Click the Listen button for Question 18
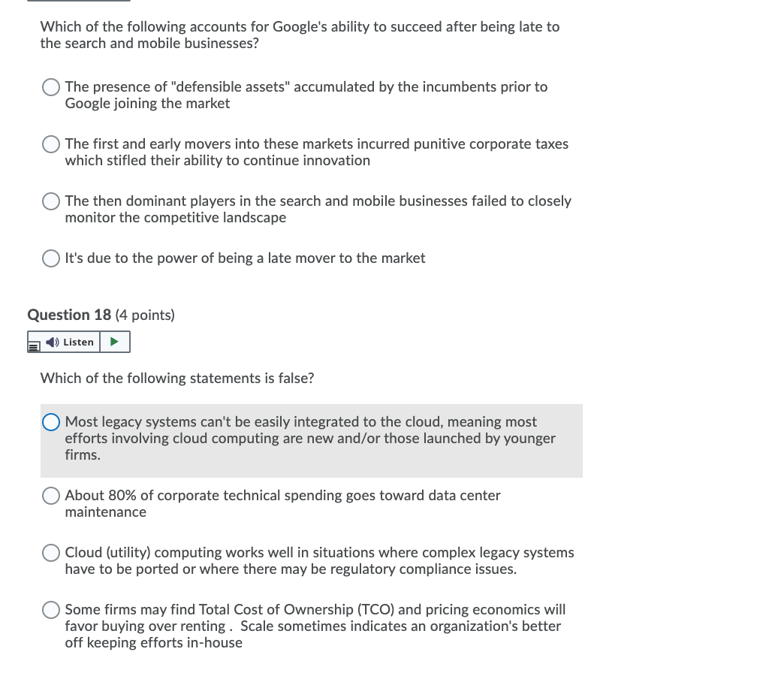Image resolution: width=784 pixels, height=676 pixels. 70,342
